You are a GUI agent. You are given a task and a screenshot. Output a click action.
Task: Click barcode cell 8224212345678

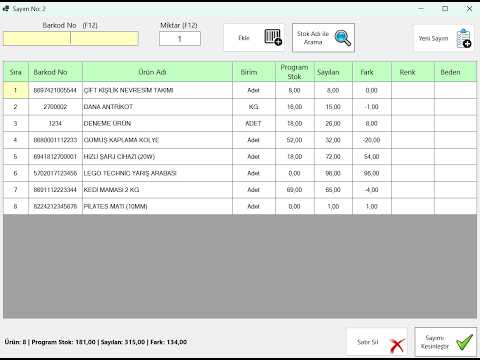point(55,206)
